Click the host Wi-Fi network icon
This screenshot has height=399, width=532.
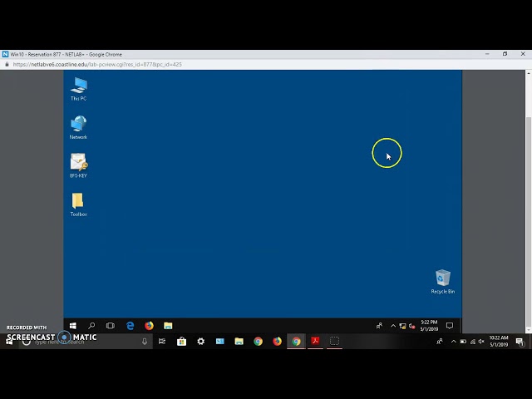click(473, 342)
